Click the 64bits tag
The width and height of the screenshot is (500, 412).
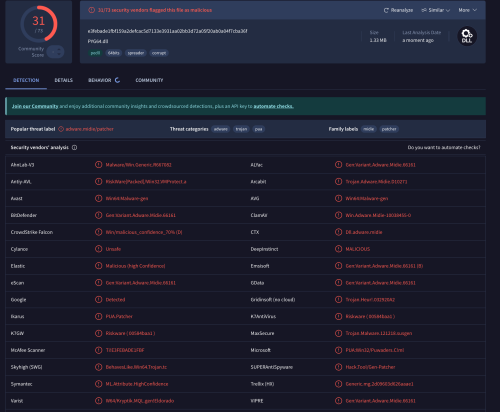tap(114, 53)
